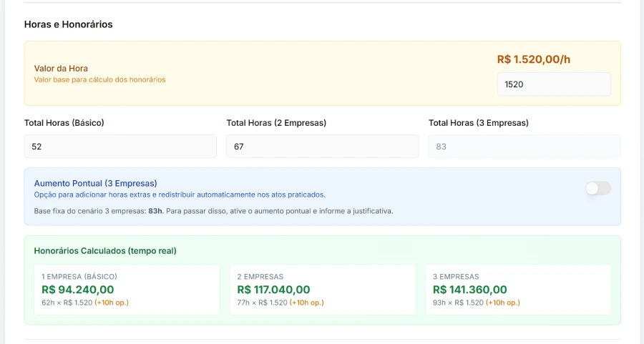Click the 62h × R$ 1.520 breakdown text
This screenshot has height=344, width=644.
click(67, 303)
